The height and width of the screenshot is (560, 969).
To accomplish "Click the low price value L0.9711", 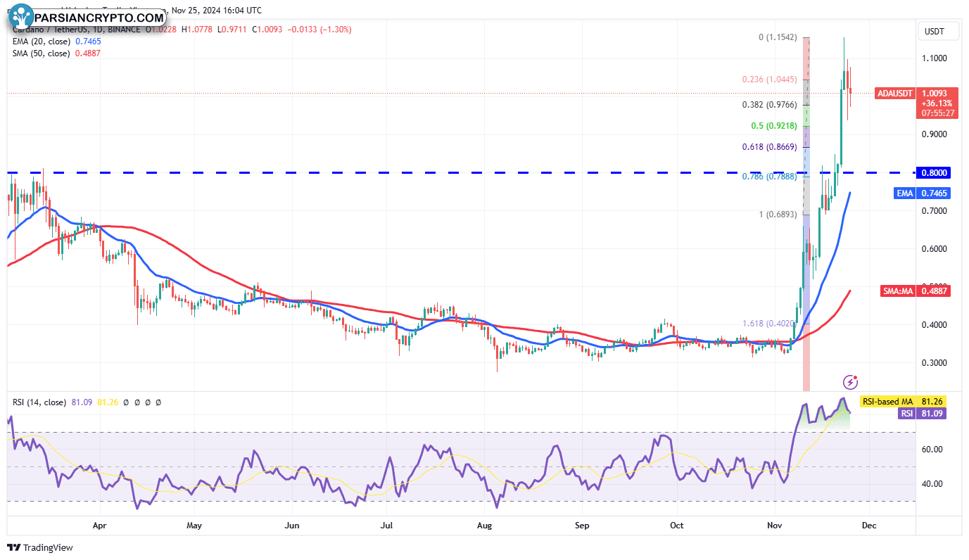I will 233,30.
